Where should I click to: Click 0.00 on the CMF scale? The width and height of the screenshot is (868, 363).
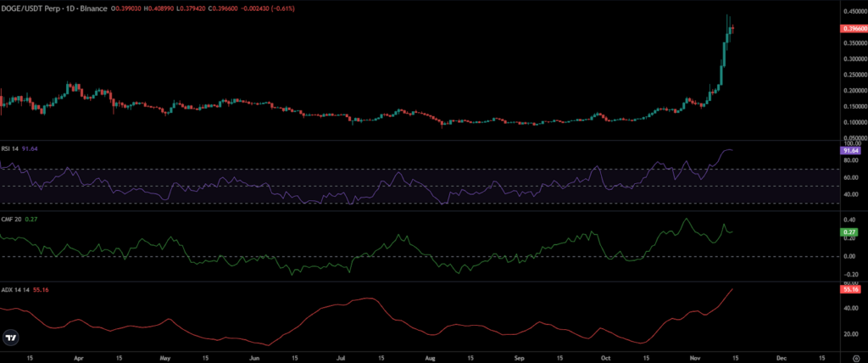849,256
